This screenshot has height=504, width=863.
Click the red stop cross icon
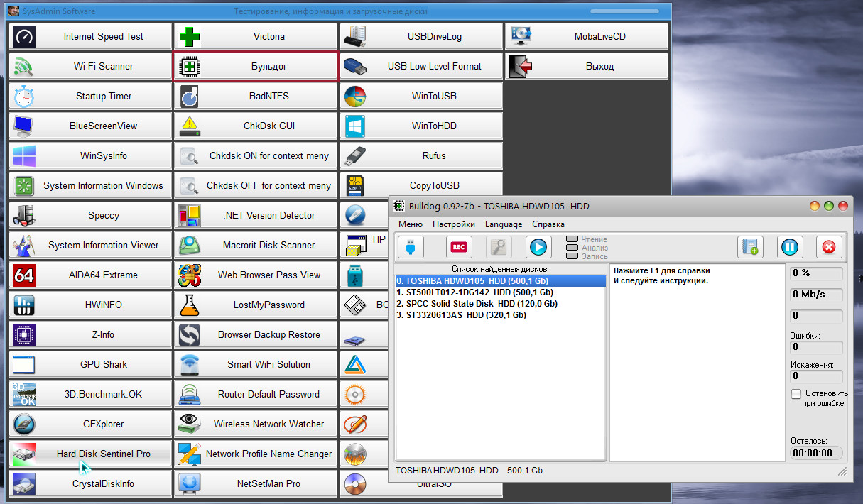(x=828, y=247)
